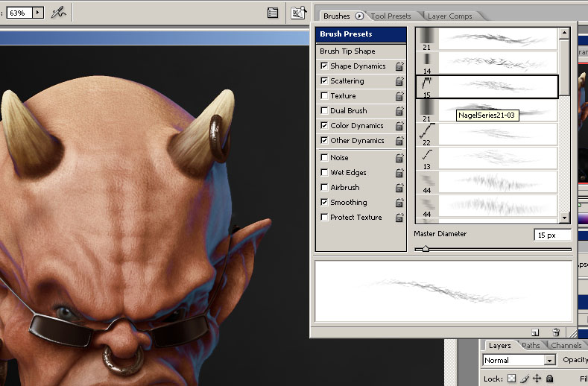Enable the Texture checkbox
Screen dimensions: 588x386
tap(324, 95)
